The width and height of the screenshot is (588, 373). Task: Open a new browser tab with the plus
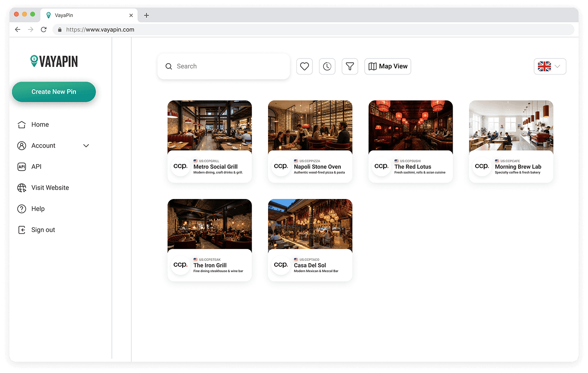click(x=146, y=15)
